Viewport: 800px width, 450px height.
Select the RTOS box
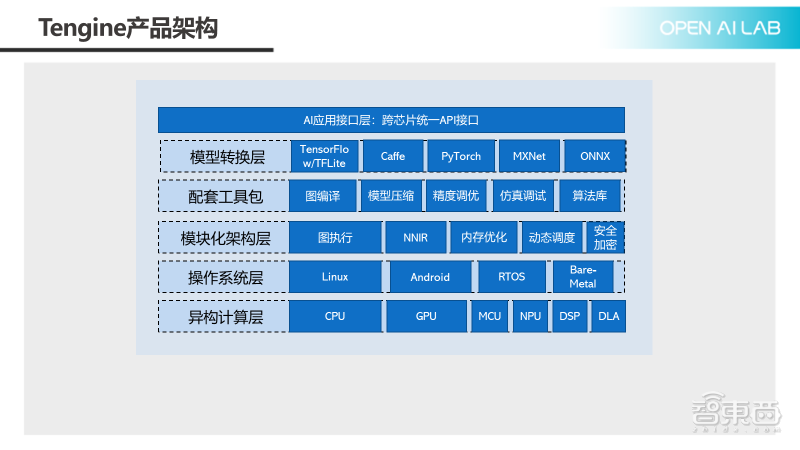click(x=511, y=277)
